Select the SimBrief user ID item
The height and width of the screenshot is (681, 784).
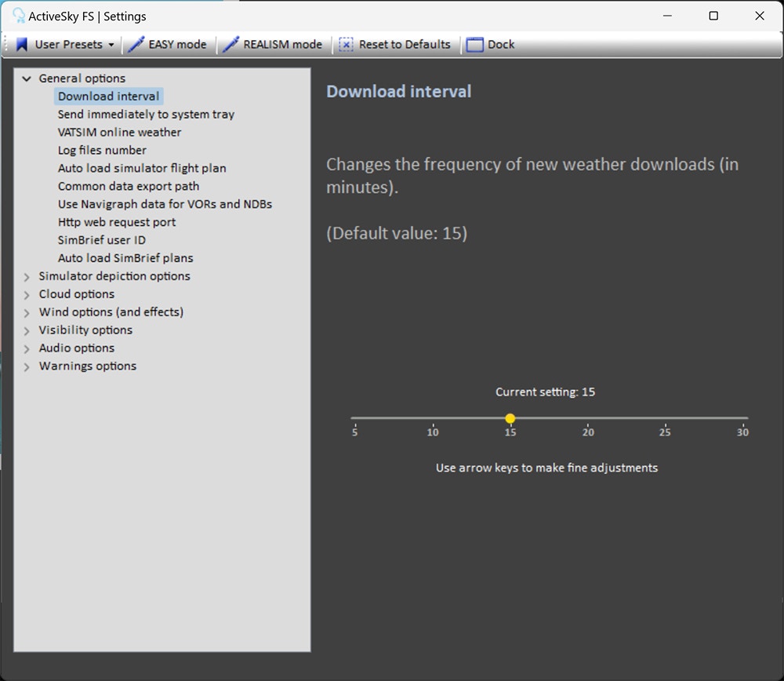pos(101,240)
